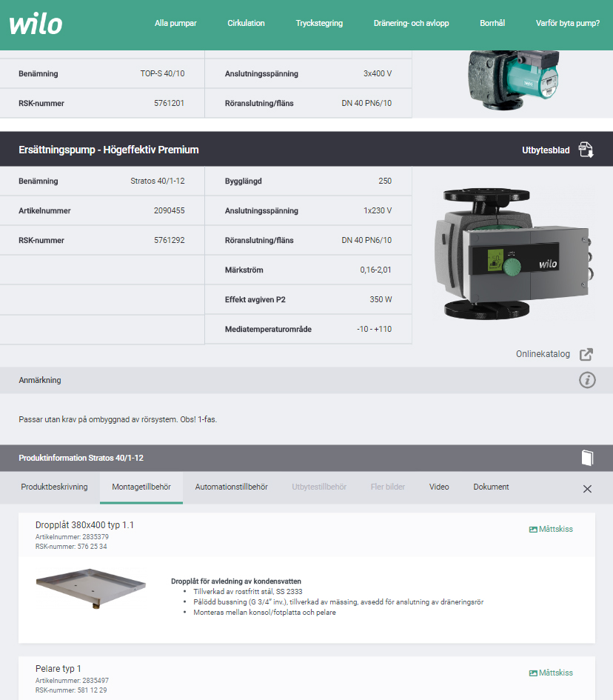Open Alla pumpar menu
This screenshot has height=700, width=613.
pos(175,24)
